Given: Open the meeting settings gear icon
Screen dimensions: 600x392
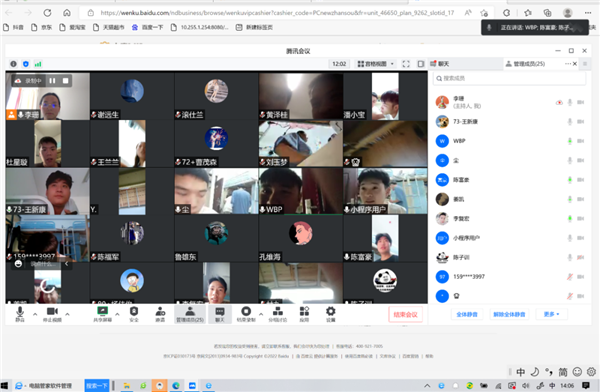Looking at the screenshot, I should pyautogui.click(x=331, y=314).
